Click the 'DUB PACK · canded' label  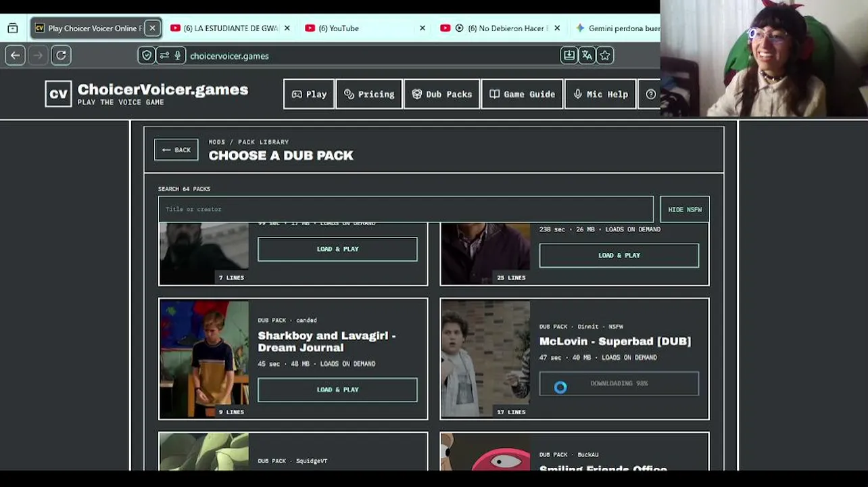point(287,321)
